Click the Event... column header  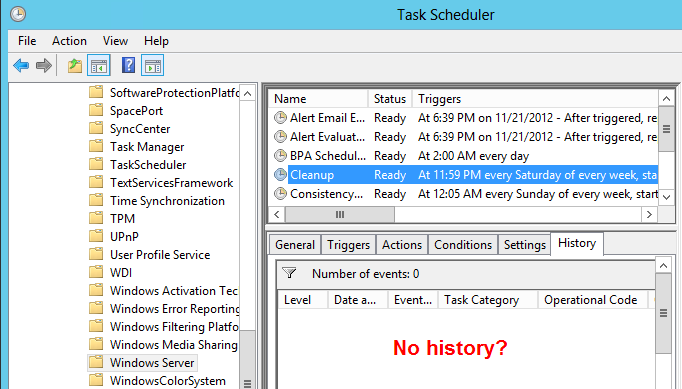(413, 300)
